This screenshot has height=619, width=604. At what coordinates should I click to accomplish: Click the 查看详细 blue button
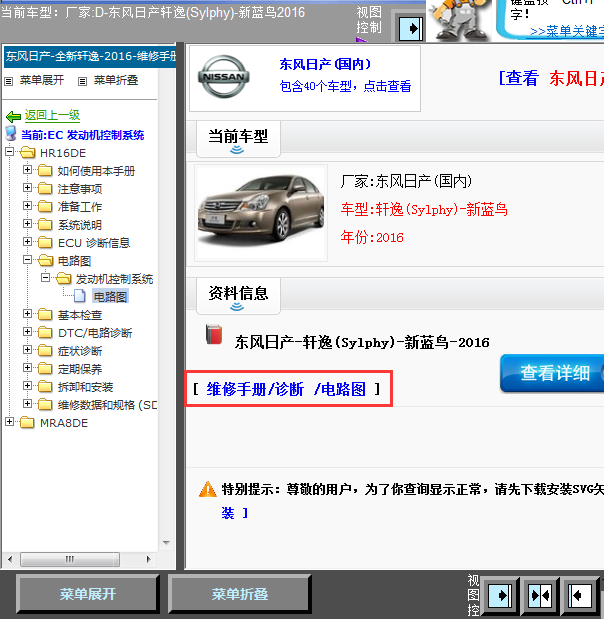[x=552, y=373]
